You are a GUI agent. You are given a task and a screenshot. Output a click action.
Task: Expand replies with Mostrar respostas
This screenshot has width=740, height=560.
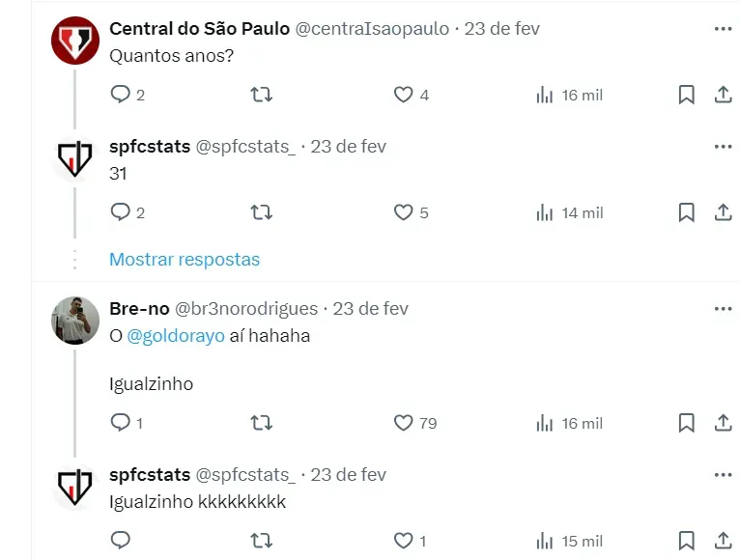185,260
